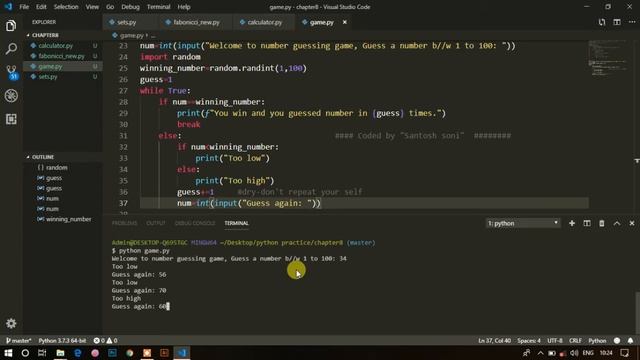Kill terminal with the trash icon
The width and height of the screenshot is (640, 360).
602,223
